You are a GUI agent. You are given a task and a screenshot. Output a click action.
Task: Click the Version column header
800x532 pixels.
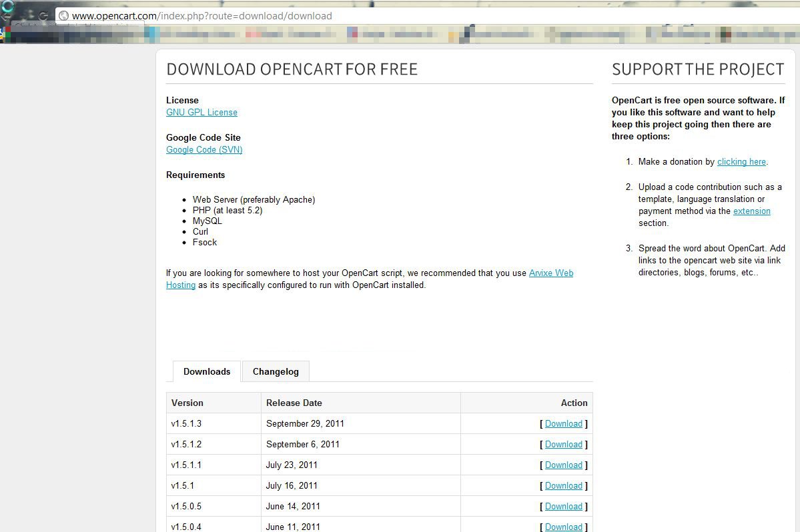point(187,403)
